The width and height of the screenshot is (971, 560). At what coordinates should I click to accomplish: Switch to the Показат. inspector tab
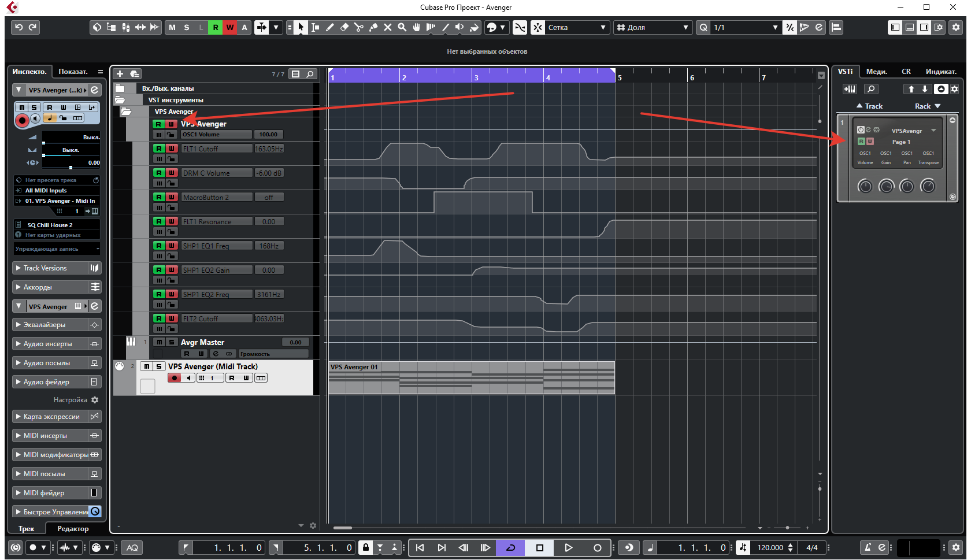tap(73, 72)
